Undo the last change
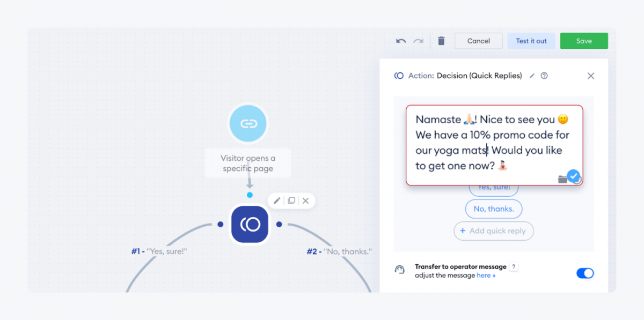 pos(400,41)
